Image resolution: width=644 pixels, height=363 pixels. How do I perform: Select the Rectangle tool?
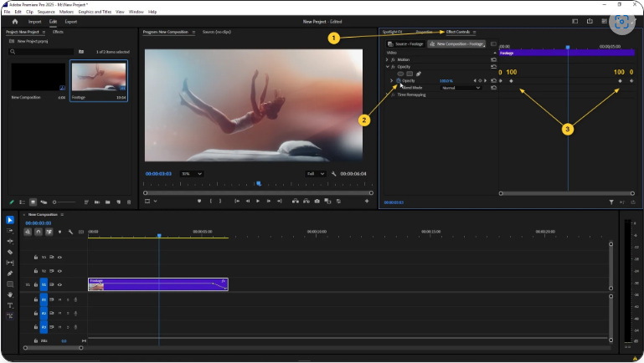tap(10, 284)
